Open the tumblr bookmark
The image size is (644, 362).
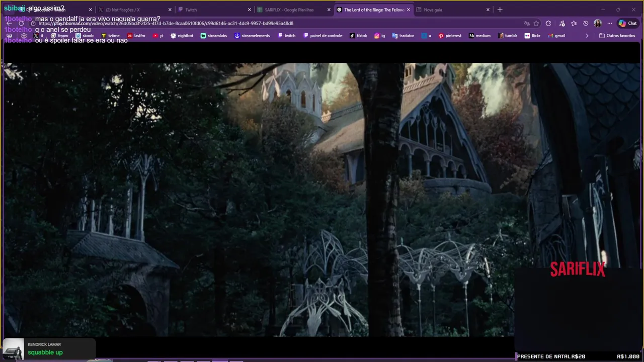coord(508,36)
